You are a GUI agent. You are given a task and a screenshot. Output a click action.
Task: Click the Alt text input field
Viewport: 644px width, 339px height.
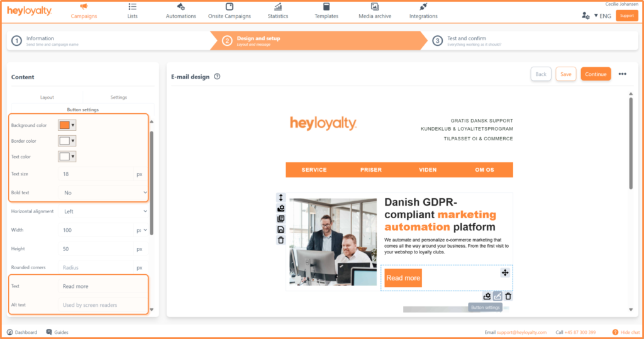pos(103,305)
